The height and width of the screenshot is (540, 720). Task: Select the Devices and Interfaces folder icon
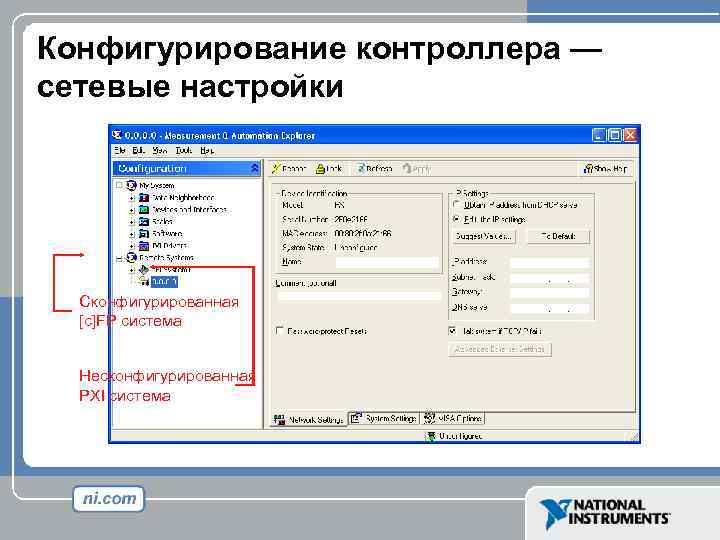pyautogui.click(x=144, y=209)
